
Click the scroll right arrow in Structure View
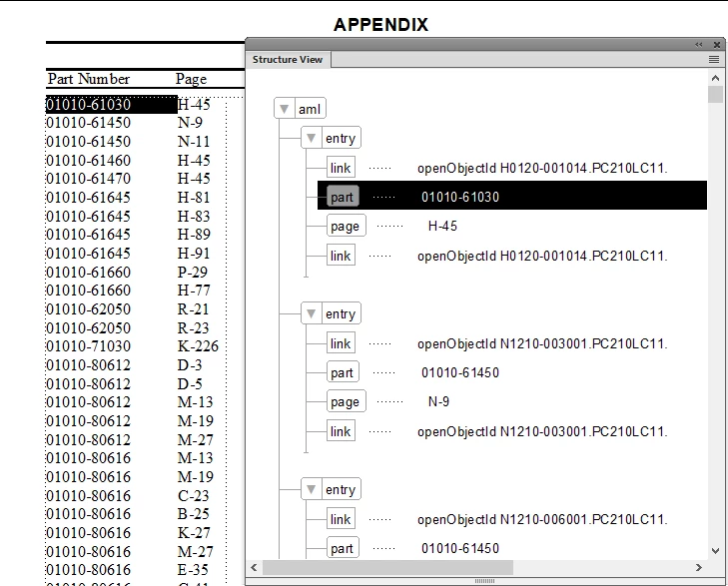tap(698, 567)
